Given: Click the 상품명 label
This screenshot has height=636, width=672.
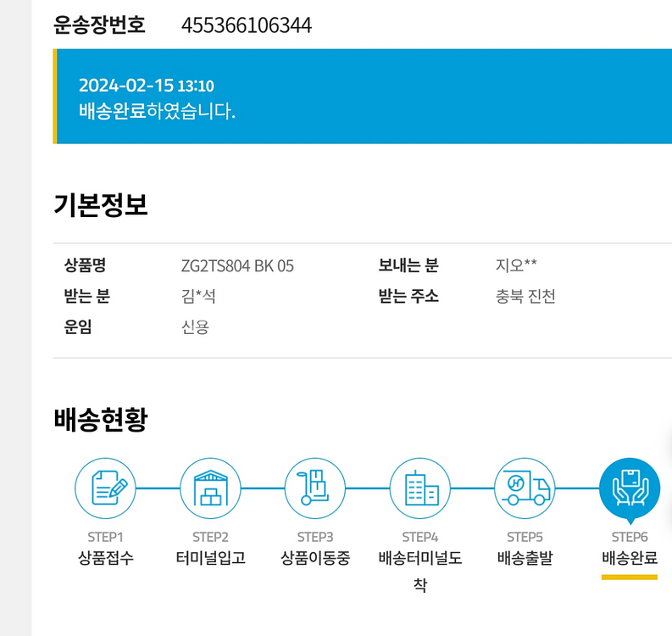Looking at the screenshot, I should [85, 265].
